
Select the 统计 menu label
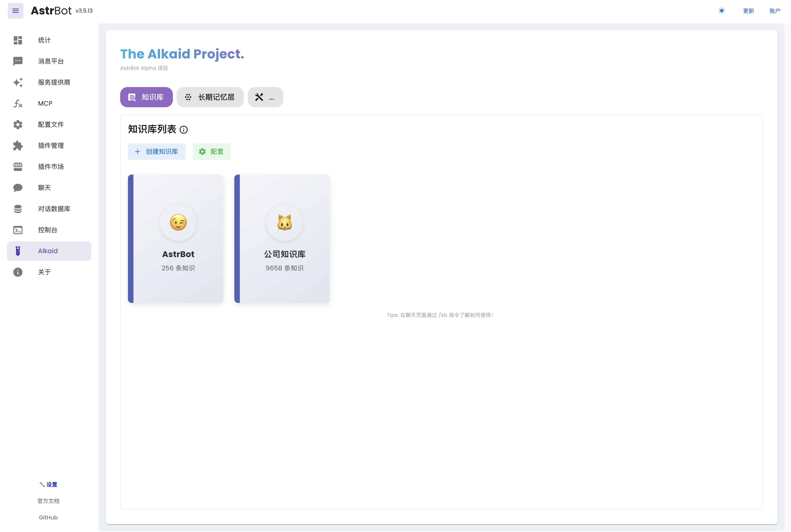click(44, 40)
